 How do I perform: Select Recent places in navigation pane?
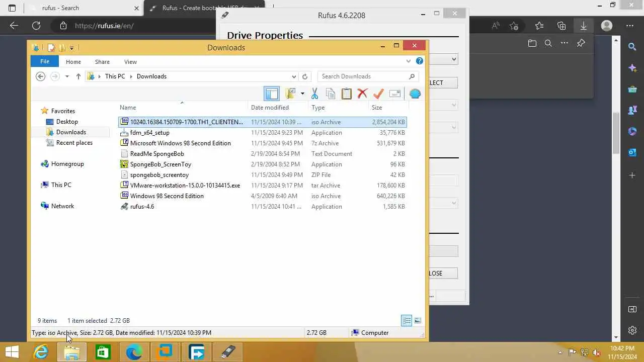point(74,143)
